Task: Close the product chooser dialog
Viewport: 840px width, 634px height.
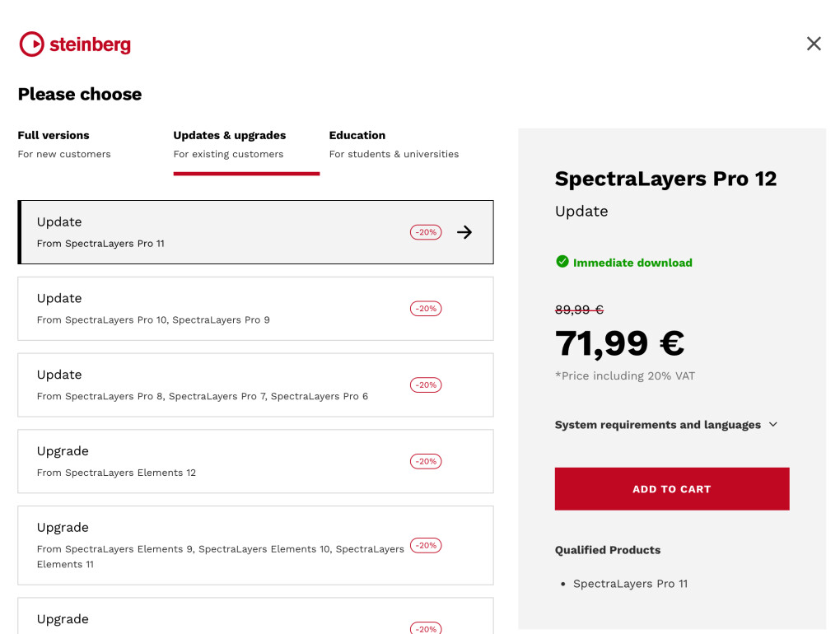Action: point(814,44)
